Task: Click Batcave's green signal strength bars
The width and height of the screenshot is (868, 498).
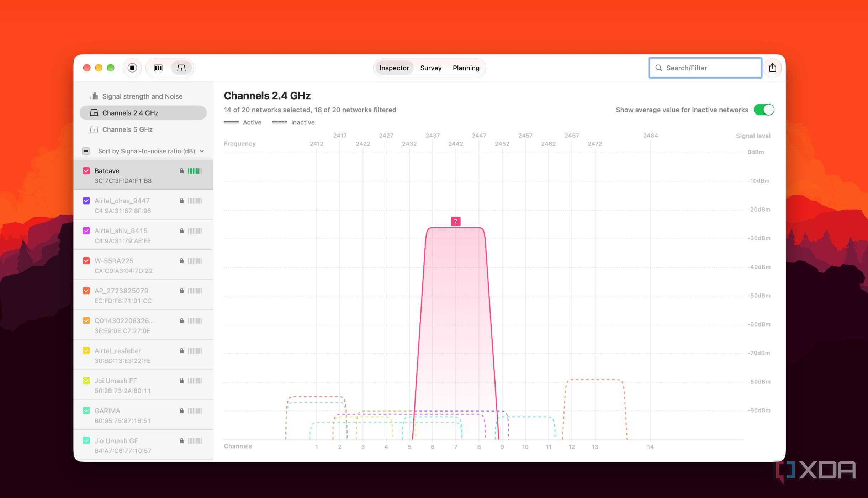Action: point(195,171)
